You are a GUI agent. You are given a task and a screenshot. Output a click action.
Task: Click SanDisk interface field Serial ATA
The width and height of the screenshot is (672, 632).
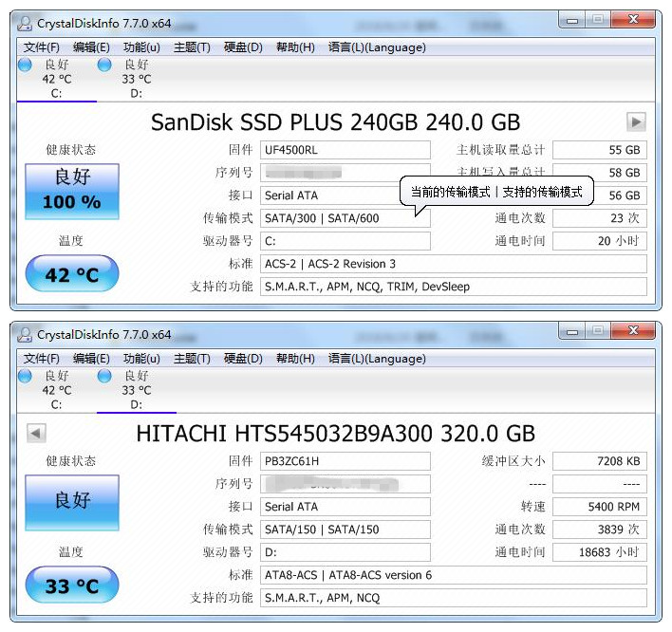point(330,195)
